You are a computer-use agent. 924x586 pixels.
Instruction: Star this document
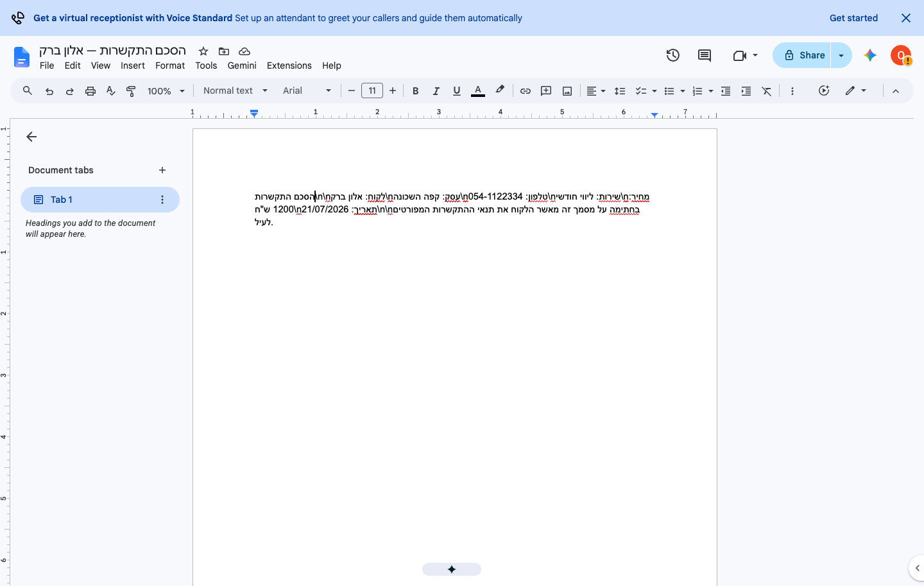point(203,51)
